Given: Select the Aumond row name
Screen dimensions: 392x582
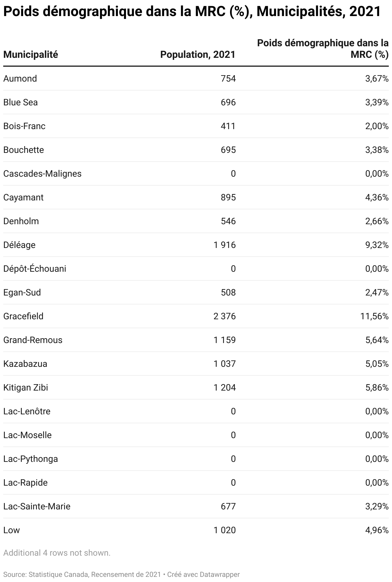Looking at the screenshot, I should (20, 79).
